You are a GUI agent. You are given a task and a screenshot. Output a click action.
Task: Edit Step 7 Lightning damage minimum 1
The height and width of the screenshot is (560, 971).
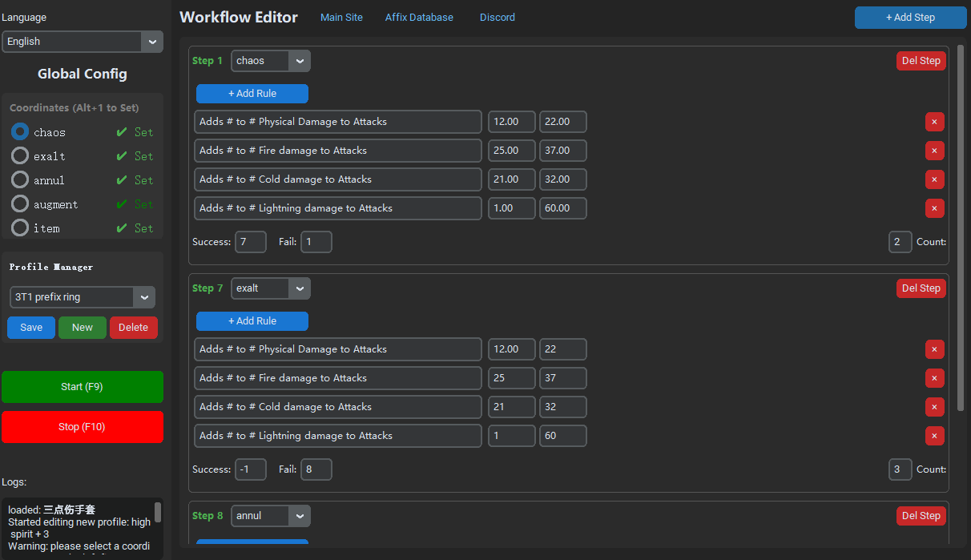(512, 436)
